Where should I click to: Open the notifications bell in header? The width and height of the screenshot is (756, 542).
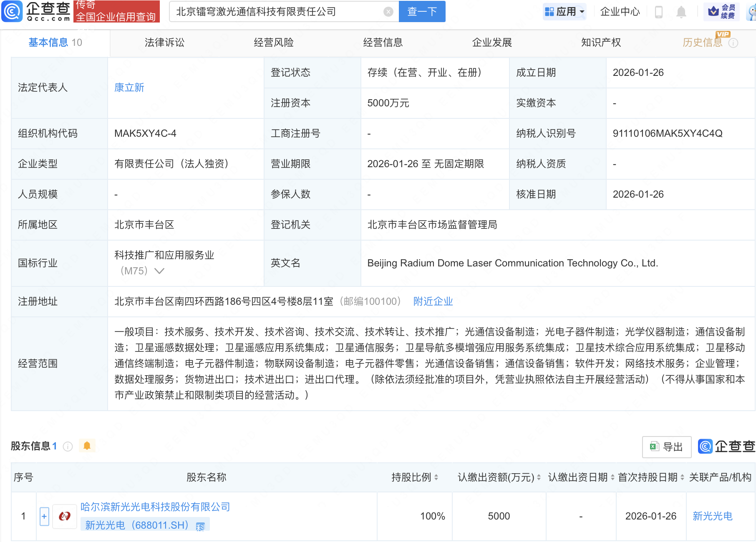(681, 12)
